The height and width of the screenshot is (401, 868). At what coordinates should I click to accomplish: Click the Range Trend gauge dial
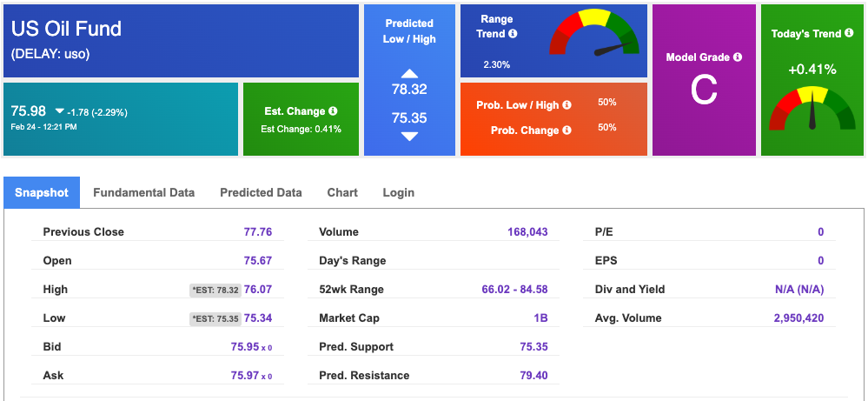coord(594,33)
